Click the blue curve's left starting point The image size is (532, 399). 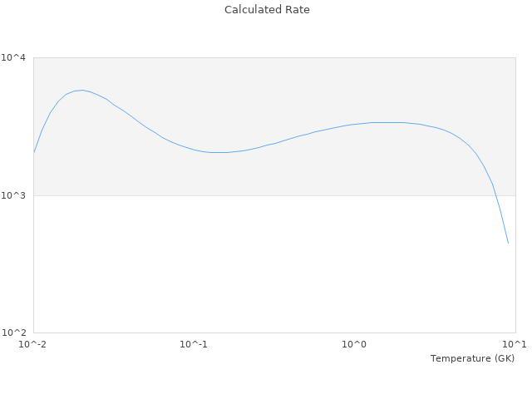pos(34,152)
